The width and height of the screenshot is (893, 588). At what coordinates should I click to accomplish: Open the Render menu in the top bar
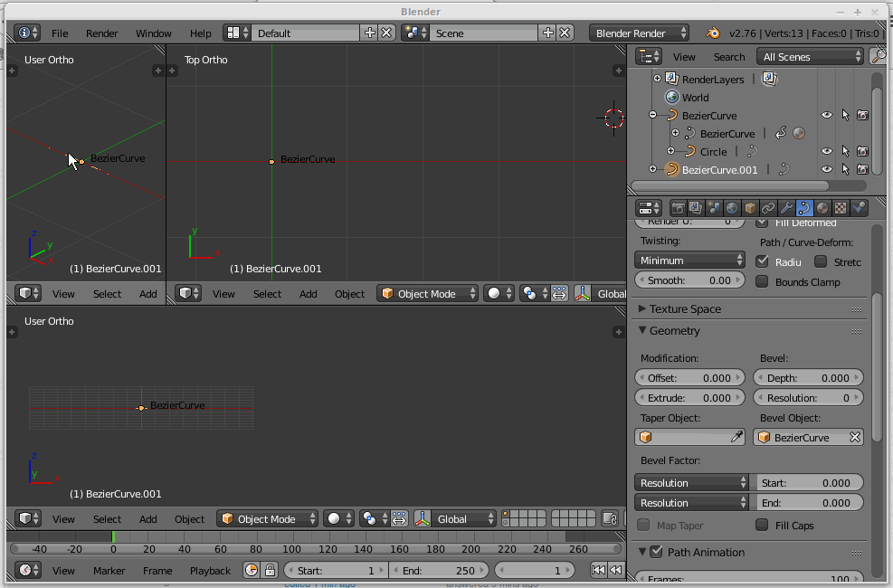tap(101, 33)
